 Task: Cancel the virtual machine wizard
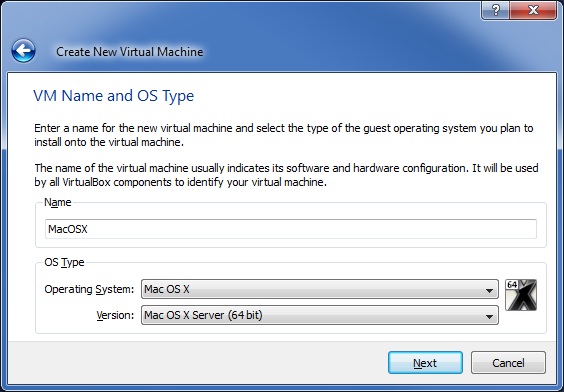coord(508,363)
